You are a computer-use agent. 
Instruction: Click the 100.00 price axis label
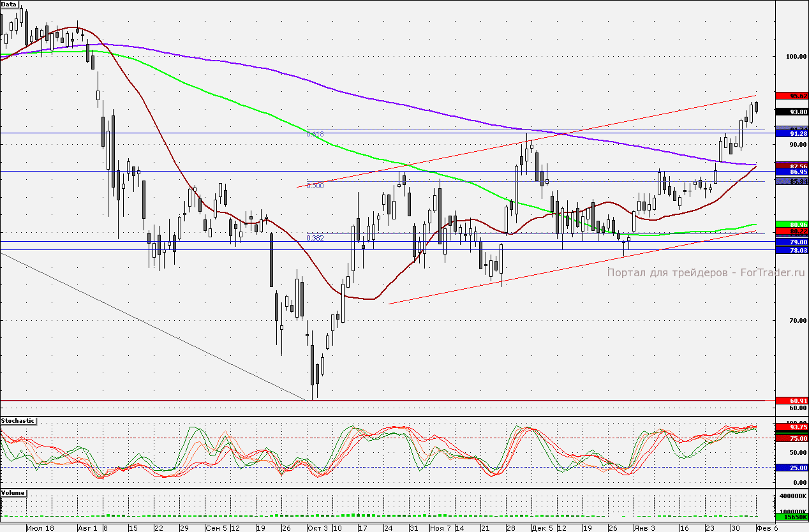click(797, 57)
